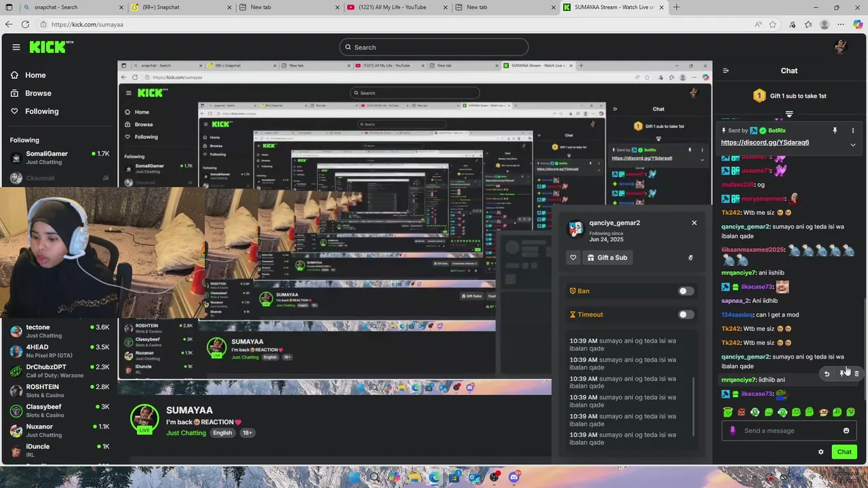
Task: Click the monkey emote in quick emotes
Action: click(823, 412)
